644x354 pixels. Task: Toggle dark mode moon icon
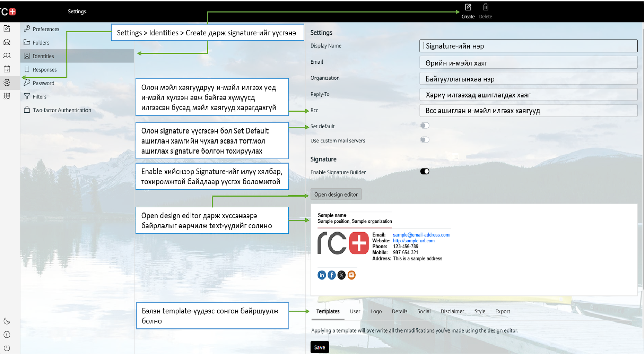[x=7, y=321]
